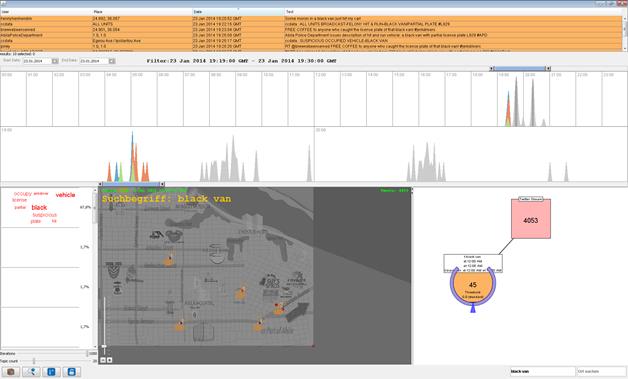628x379 pixels.
Task: Open the Start Date calendar picker
Action: 55,61
